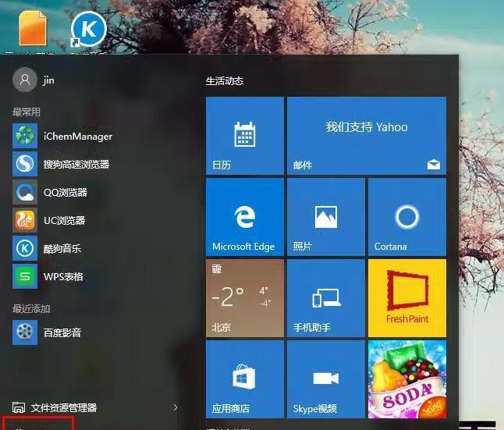Screen dimensions: 504x430
Task: Open the 邮件 mail tile
Action: 367,136
